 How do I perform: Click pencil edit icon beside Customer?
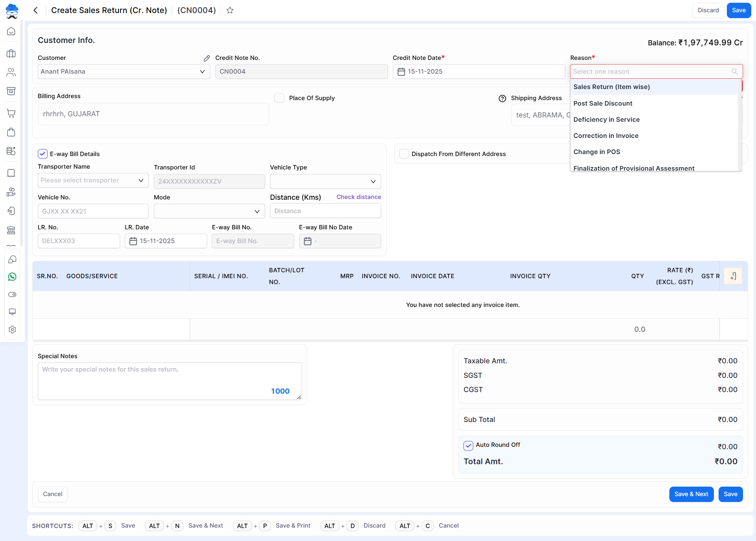[207, 58]
